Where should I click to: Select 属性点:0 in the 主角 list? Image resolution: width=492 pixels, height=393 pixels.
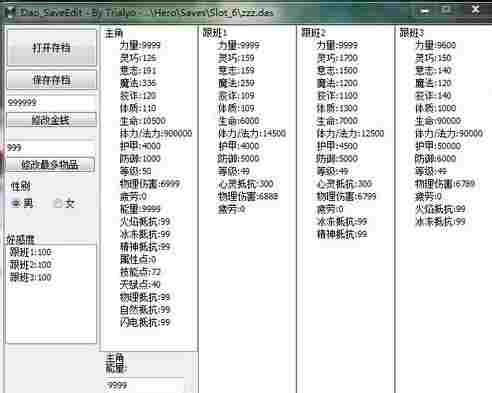pyautogui.click(x=138, y=259)
